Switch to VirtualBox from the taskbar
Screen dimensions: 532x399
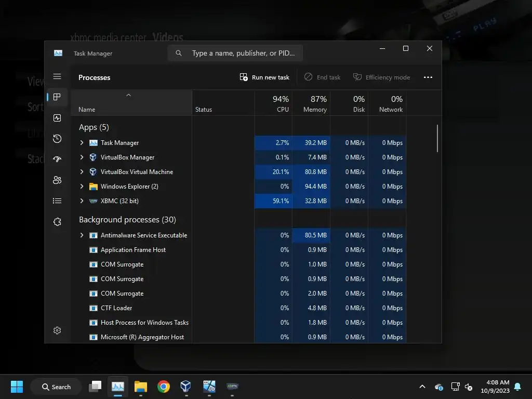pyautogui.click(x=185, y=387)
